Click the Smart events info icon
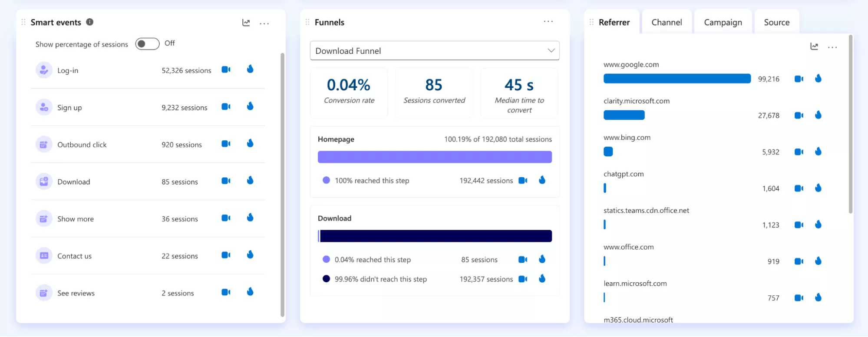 click(90, 22)
